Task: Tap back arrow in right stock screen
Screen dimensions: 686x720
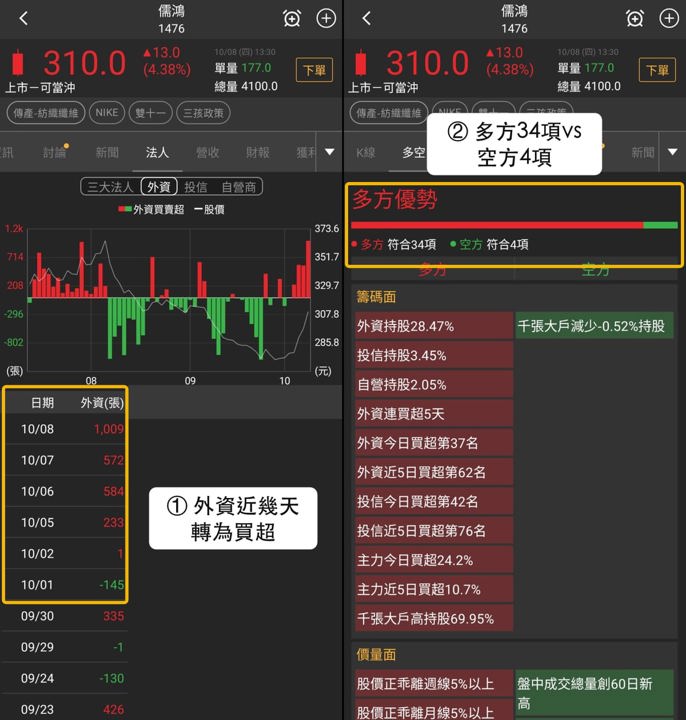Action: (366, 19)
